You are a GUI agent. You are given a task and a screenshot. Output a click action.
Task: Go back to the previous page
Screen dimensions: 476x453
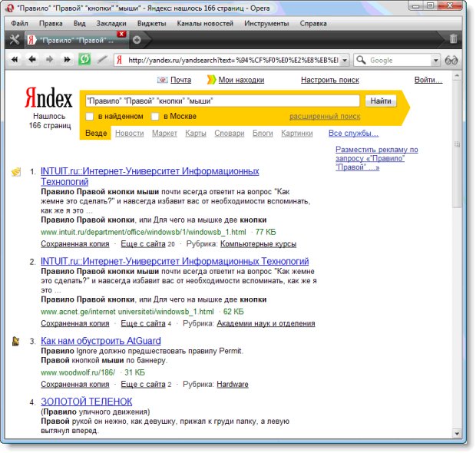pyautogui.click(x=32, y=60)
